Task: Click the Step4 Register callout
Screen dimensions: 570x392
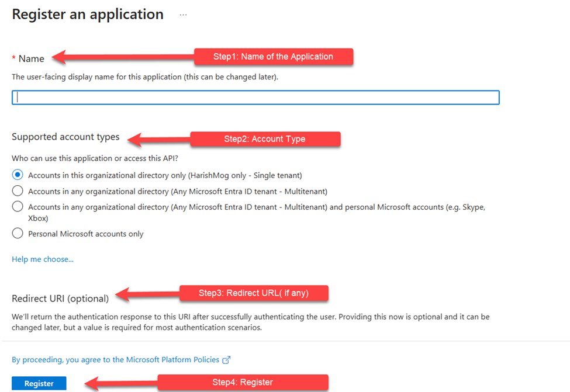Action: [242, 382]
